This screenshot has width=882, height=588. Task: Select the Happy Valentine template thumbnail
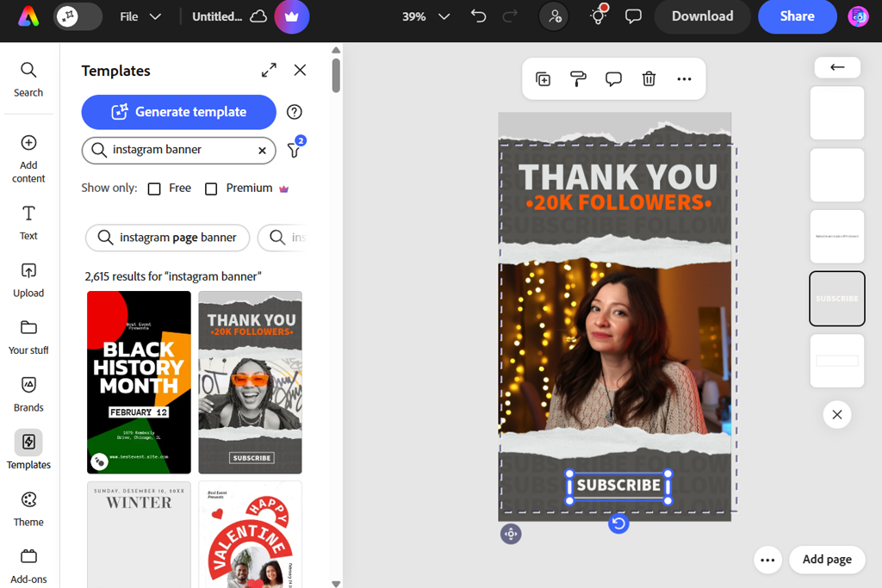coord(251,534)
